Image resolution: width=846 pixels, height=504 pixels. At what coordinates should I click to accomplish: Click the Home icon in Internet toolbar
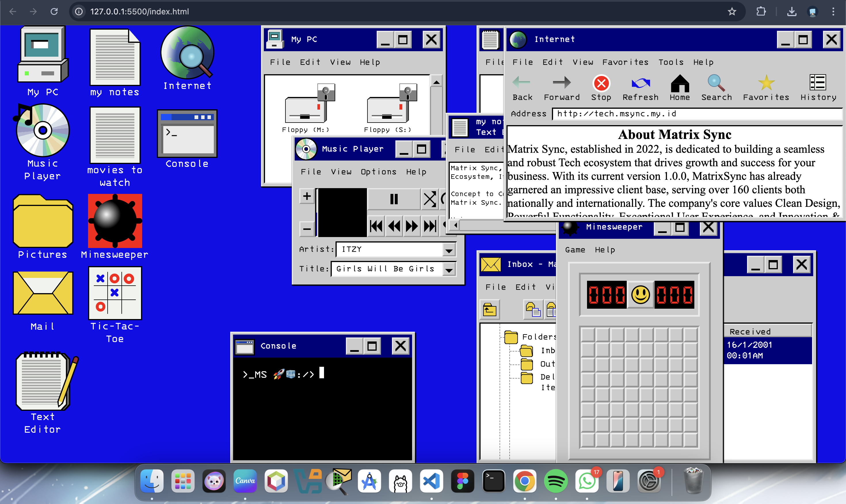pos(680,83)
